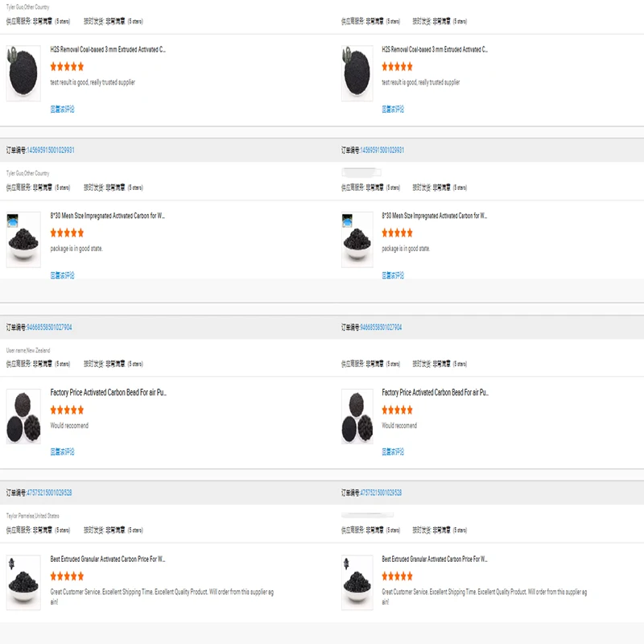Open Best Extruded Granular carbon thumbnail, right column
This screenshot has width=644, height=644.
(357, 582)
